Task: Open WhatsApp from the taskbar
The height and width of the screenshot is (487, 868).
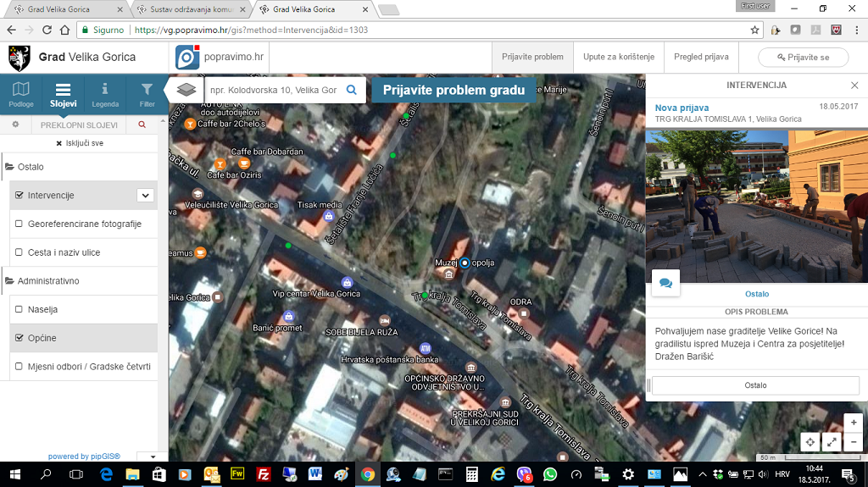Action: (549, 474)
